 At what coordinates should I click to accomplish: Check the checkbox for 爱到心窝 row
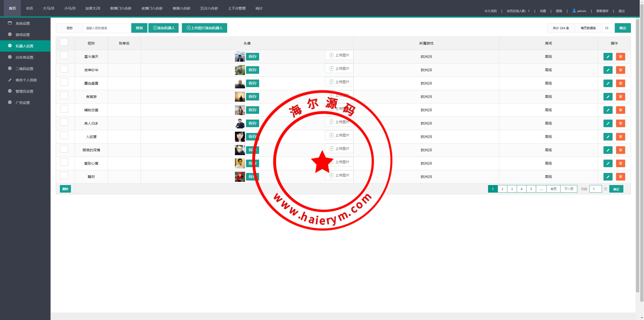tap(64, 162)
